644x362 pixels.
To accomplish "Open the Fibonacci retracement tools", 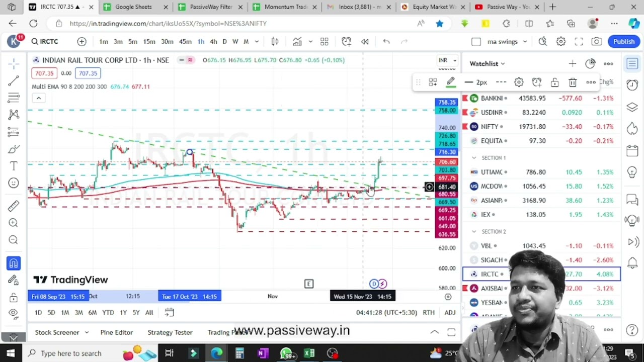I will 14,98.
